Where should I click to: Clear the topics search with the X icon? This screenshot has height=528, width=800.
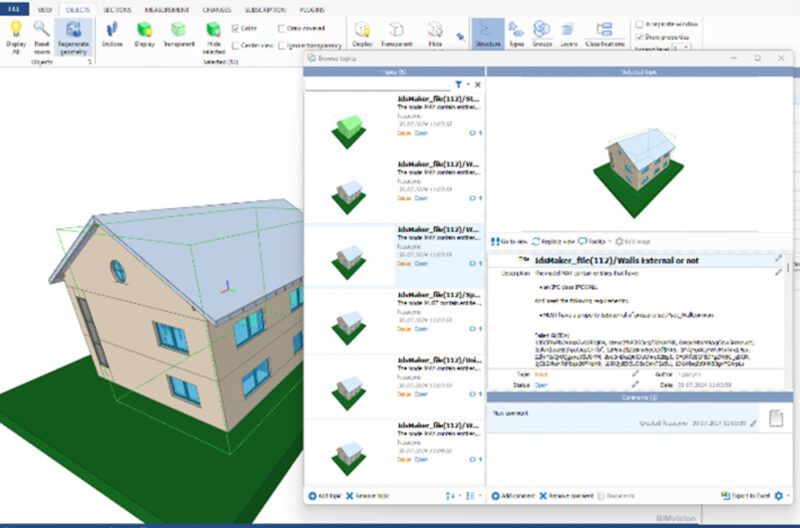pos(478,85)
